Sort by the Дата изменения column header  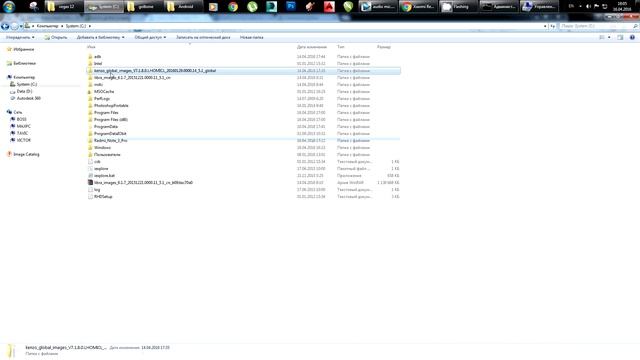coord(312,47)
